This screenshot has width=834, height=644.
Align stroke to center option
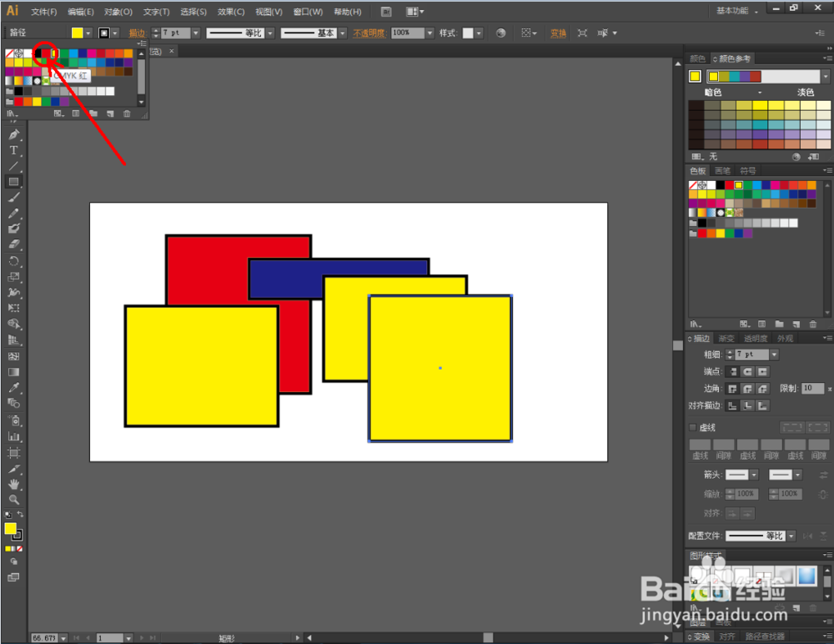(x=733, y=405)
